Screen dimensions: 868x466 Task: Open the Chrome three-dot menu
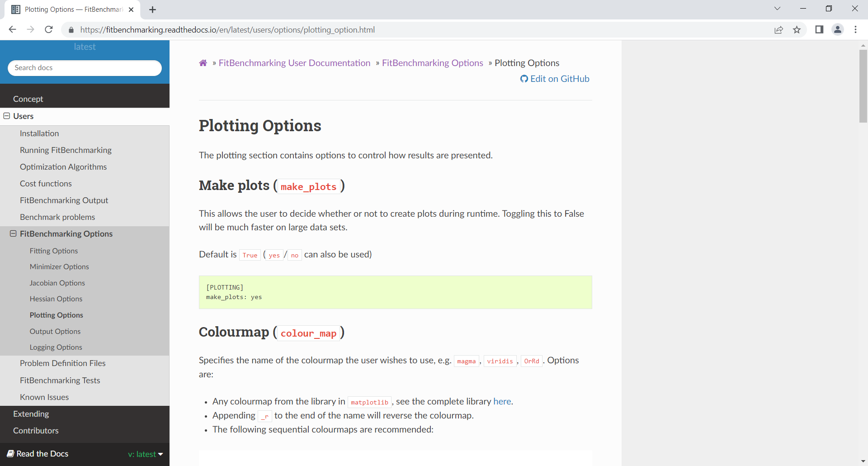point(855,29)
